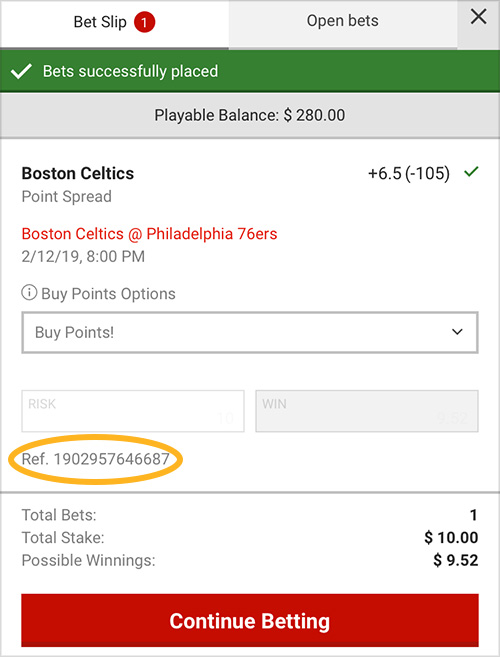
Task: Click the white checkmark in green banner
Action: pyautogui.click(x=21, y=71)
